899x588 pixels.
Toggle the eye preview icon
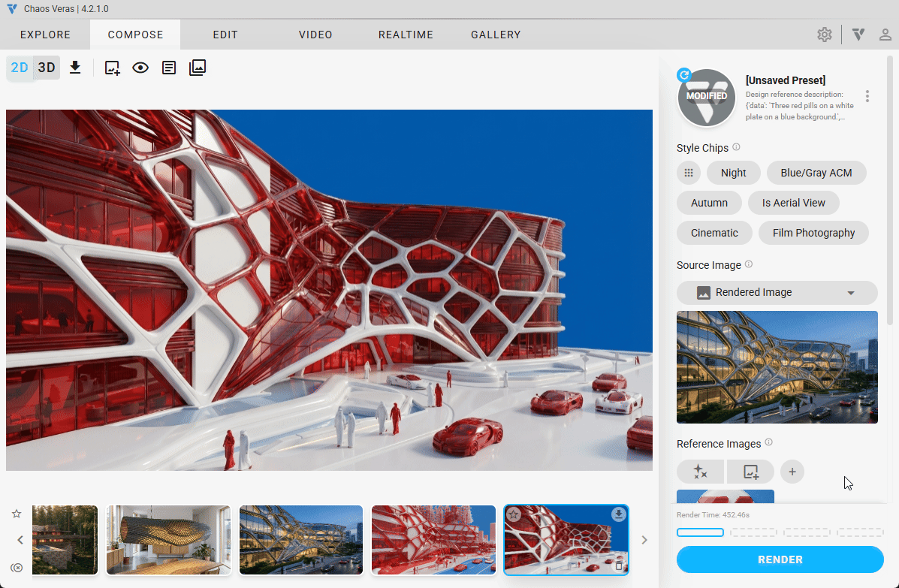coord(140,68)
